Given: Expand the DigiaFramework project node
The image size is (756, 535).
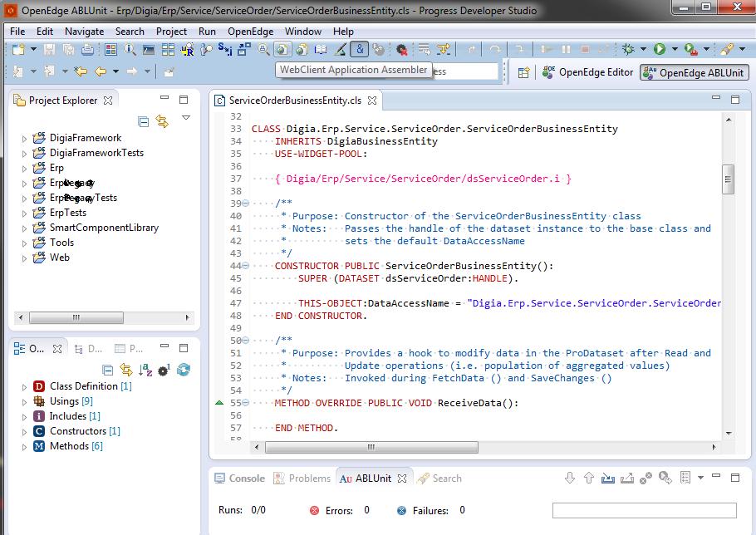Looking at the screenshot, I should [24, 139].
